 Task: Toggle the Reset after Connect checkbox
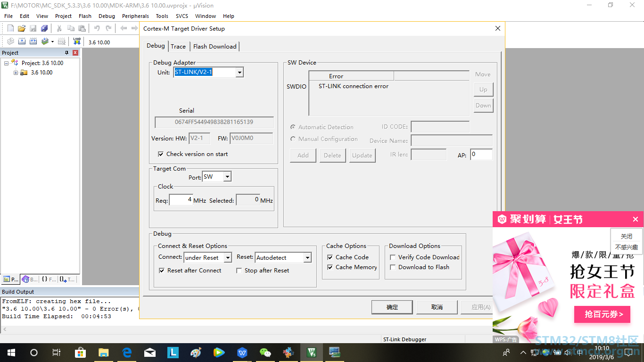click(162, 271)
